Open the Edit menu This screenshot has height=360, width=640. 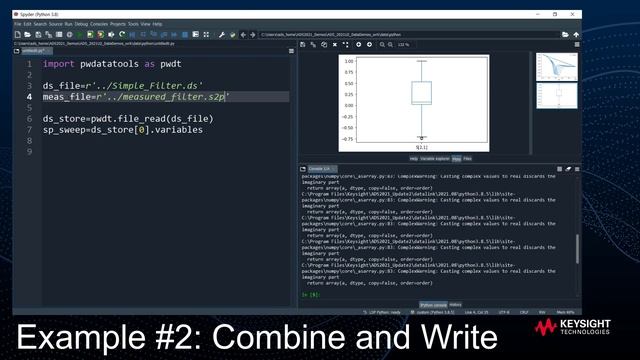coord(27,24)
